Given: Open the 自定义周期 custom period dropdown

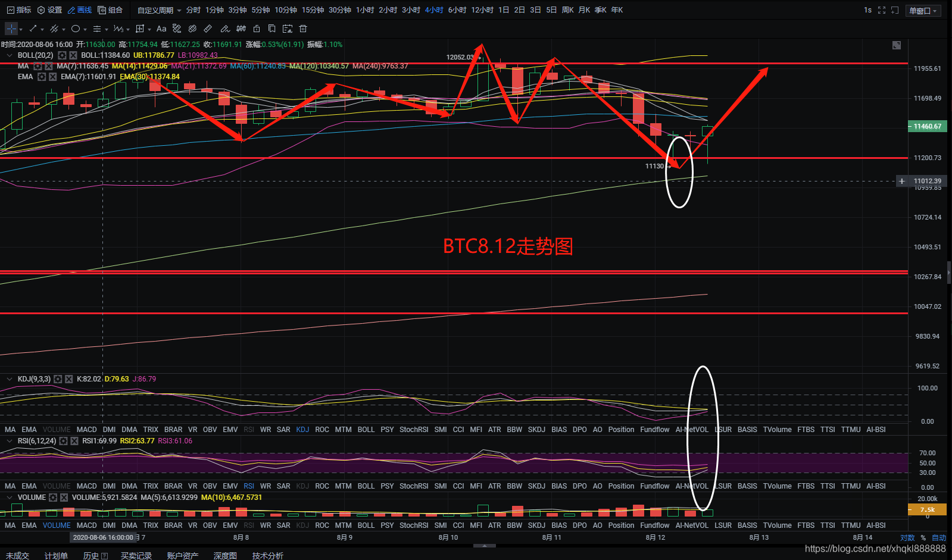Looking at the screenshot, I should [159, 10].
